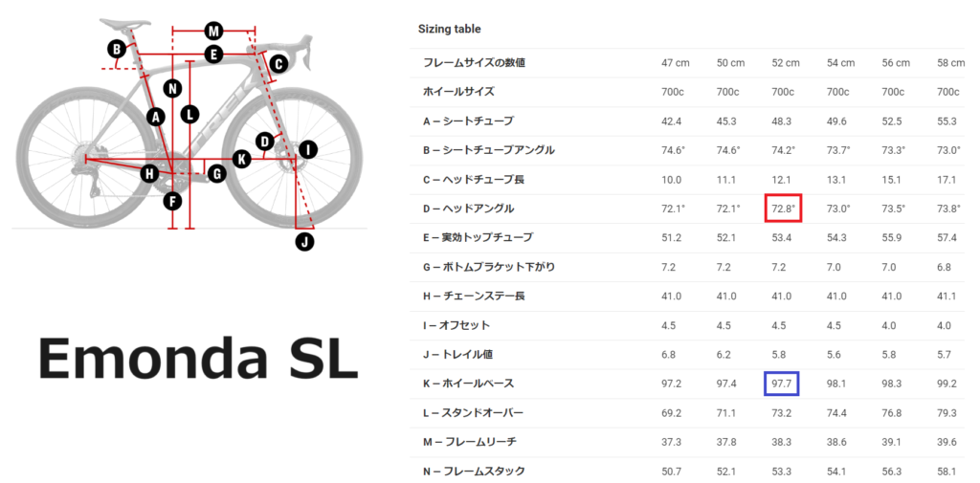Select the I offset marker
This screenshot has width=980, height=483.
[307, 149]
